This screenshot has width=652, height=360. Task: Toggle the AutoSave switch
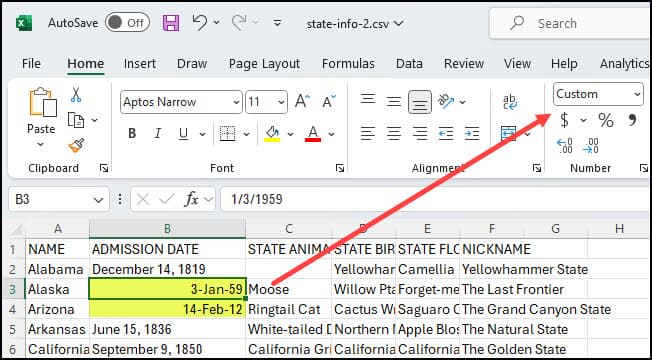pyautogui.click(x=127, y=23)
